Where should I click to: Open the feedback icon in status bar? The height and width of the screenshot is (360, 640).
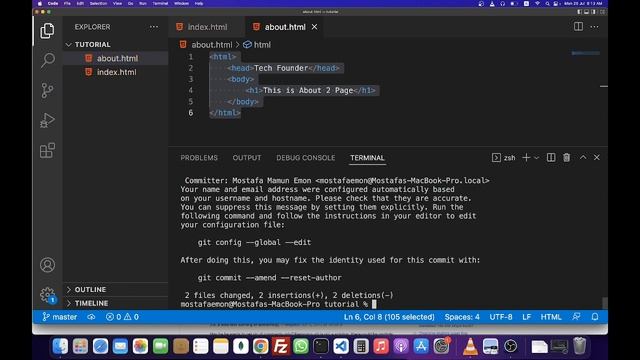[x=576, y=317]
